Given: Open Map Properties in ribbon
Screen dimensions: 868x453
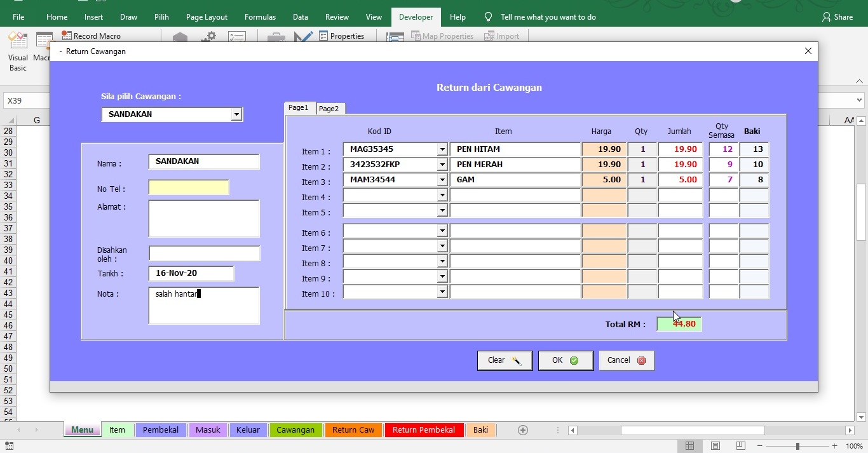Looking at the screenshot, I should [x=442, y=36].
